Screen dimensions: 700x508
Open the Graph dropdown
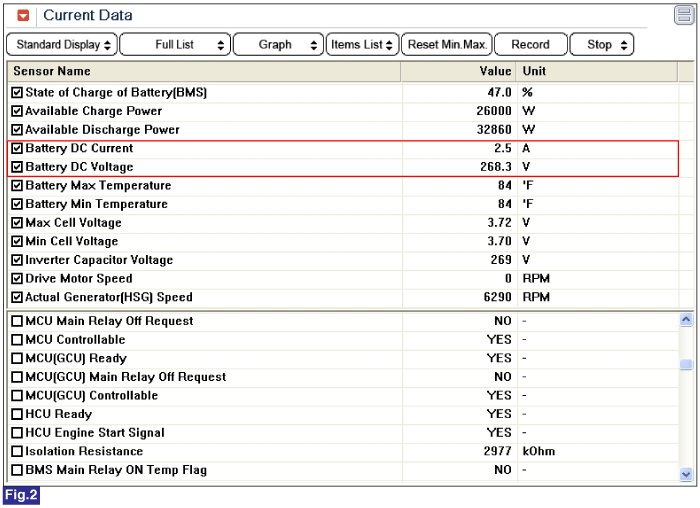278,45
